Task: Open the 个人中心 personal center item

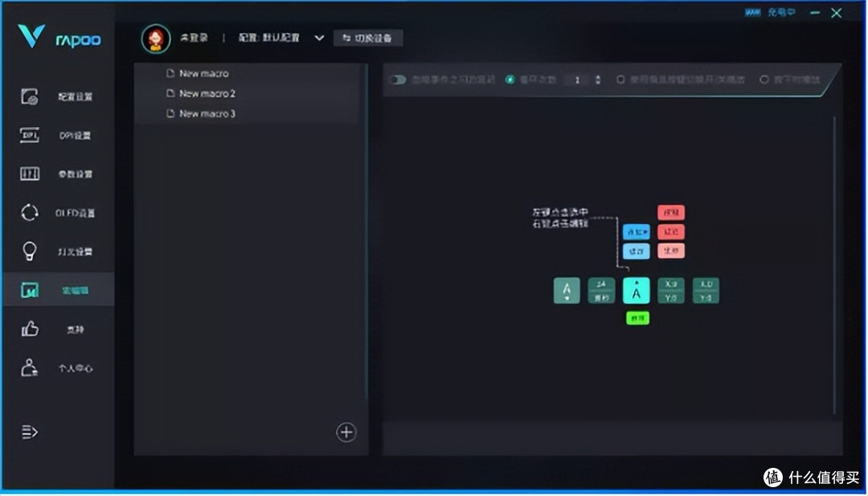Action: tap(58, 367)
